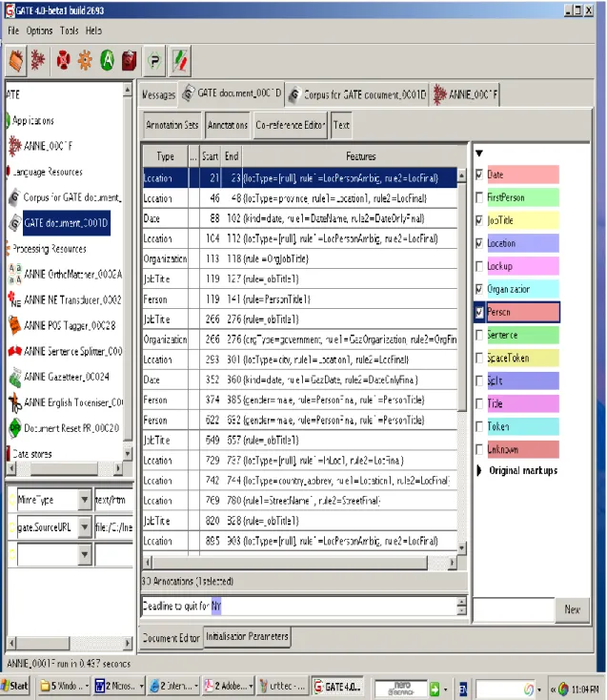Select Corpus for GATE document in tree
Viewport: 607px width, 700px height.
tap(71, 197)
